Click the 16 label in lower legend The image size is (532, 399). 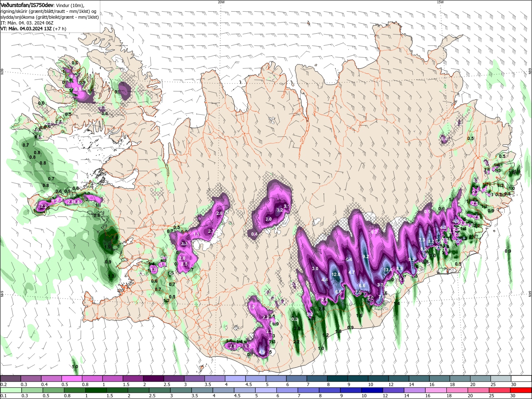click(x=429, y=396)
